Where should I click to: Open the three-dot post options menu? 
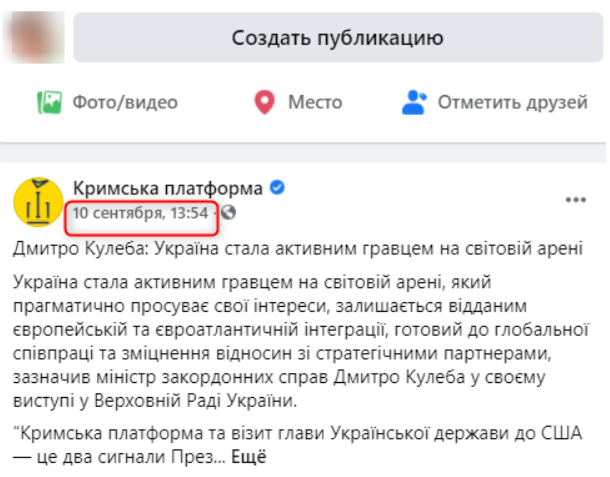coord(575,200)
